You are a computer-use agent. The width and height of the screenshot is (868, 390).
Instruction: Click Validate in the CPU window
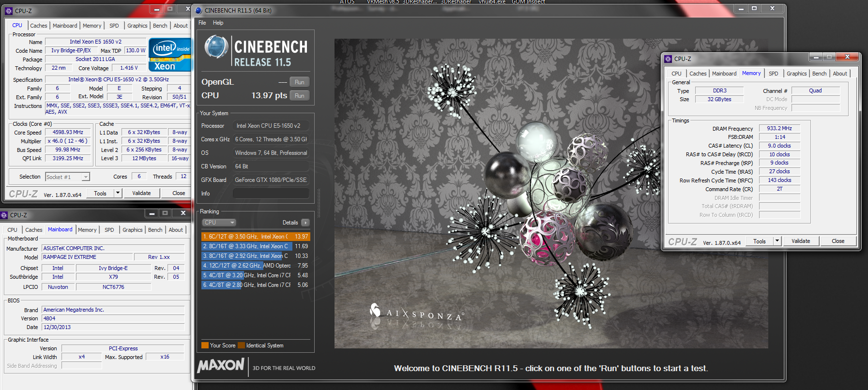141,193
